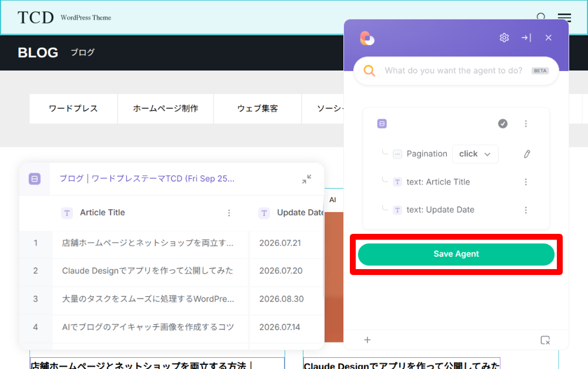Click the Update Date column header

(x=300, y=213)
